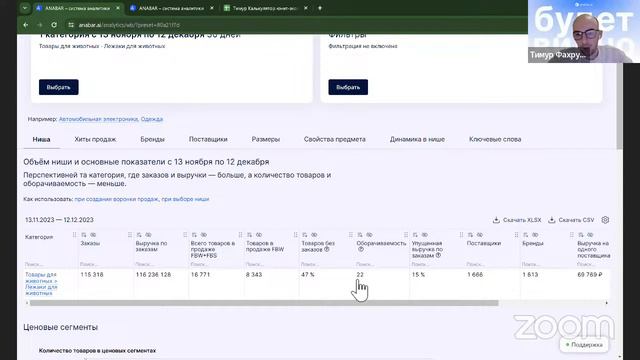The height and width of the screenshot is (360, 640).
Task: Open the help icon under Оборачиваемость
Action: [x=360, y=249]
